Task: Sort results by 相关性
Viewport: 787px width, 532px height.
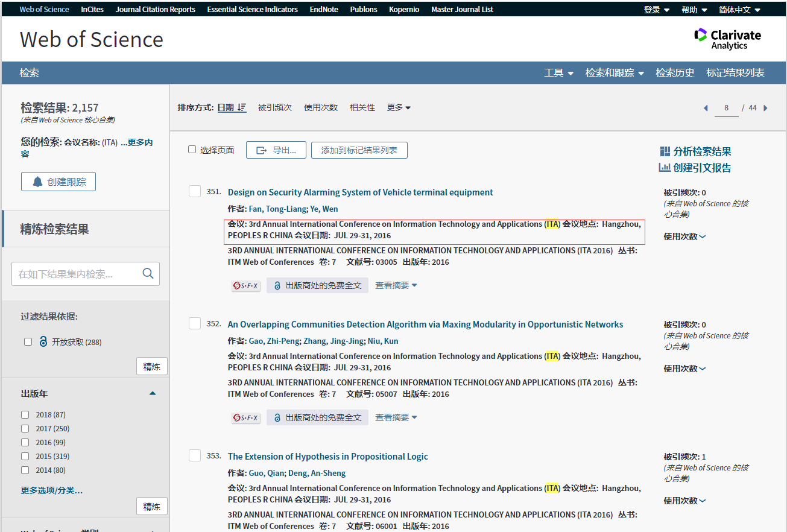Action: pos(362,107)
